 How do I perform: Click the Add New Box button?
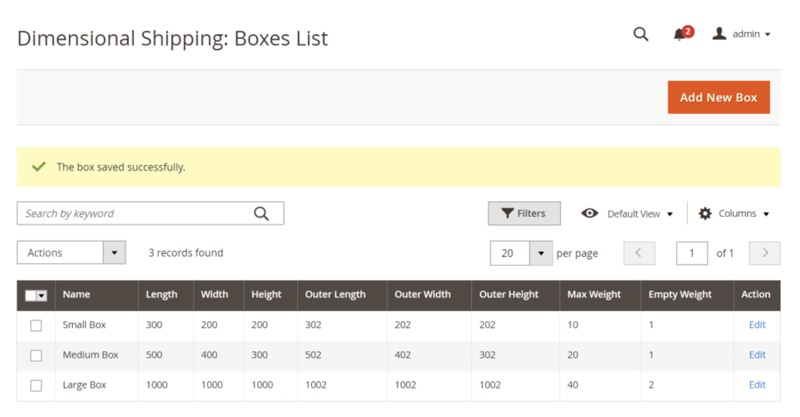718,97
